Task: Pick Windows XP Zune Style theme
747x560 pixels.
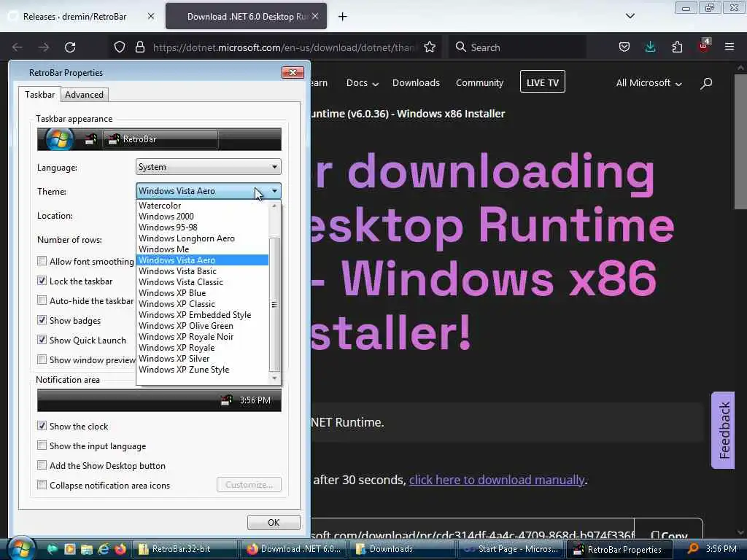Action: 203,370
